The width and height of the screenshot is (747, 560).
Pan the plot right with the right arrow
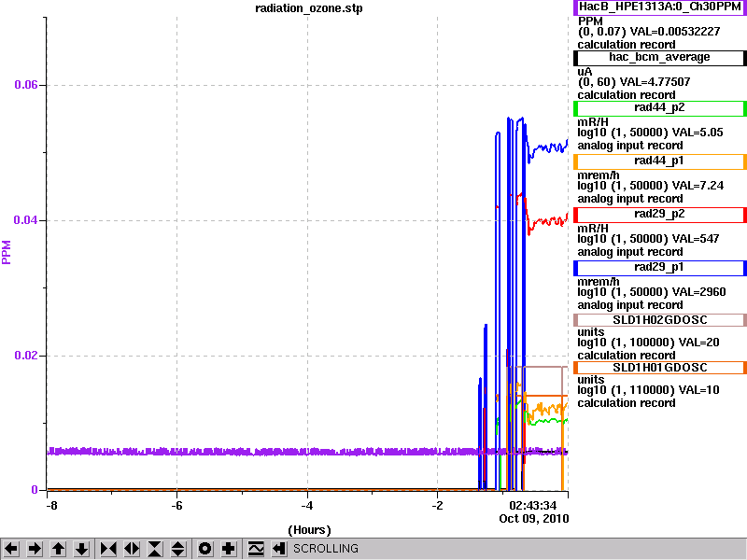pyautogui.click(x=35, y=549)
